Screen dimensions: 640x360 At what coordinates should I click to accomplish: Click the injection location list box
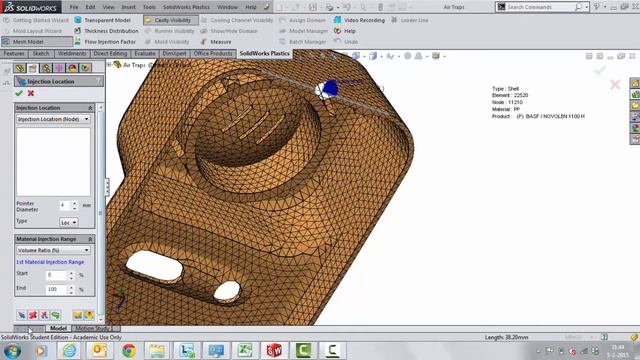pyautogui.click(x=53, y=162)
